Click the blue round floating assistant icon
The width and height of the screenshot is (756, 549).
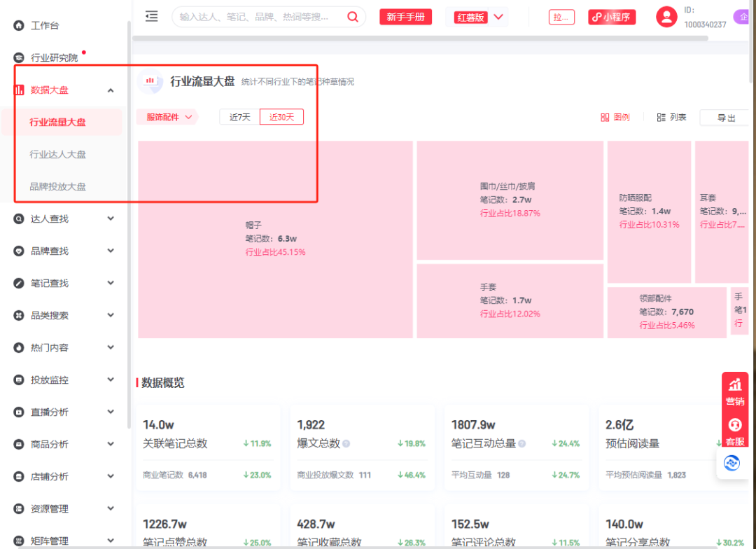(x=731, y=463)
